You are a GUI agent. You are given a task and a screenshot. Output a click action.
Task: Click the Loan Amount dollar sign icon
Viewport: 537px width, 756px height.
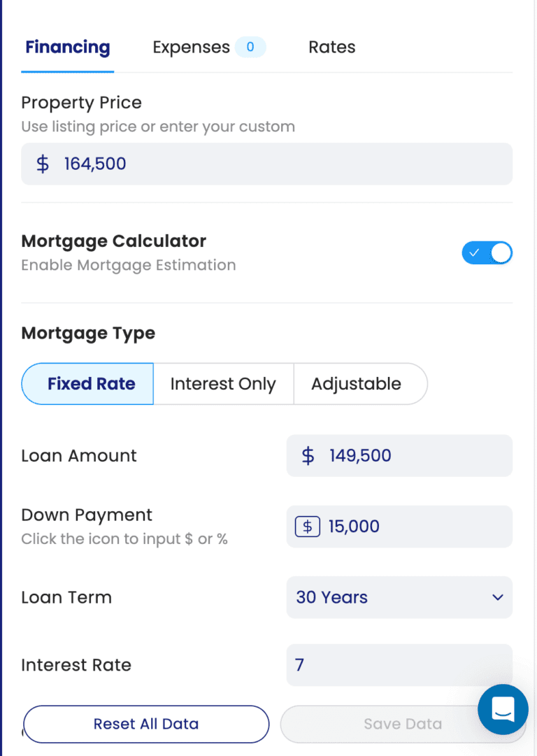[308, 456]
